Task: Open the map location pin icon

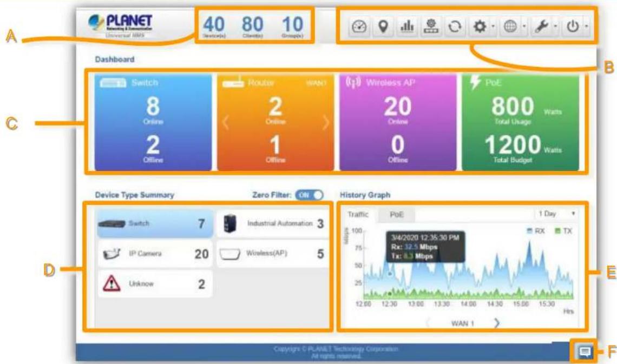Action: (x=383, y=27)
